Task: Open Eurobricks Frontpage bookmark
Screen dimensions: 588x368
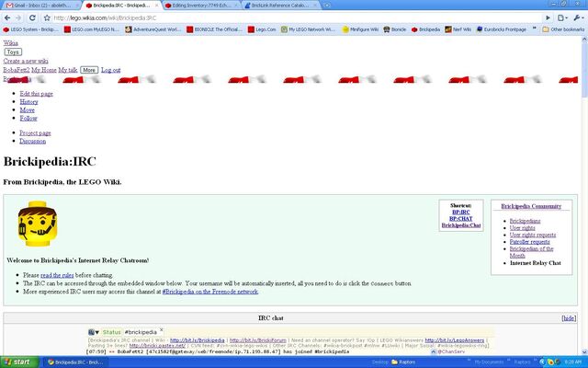Action: (502, 29)
